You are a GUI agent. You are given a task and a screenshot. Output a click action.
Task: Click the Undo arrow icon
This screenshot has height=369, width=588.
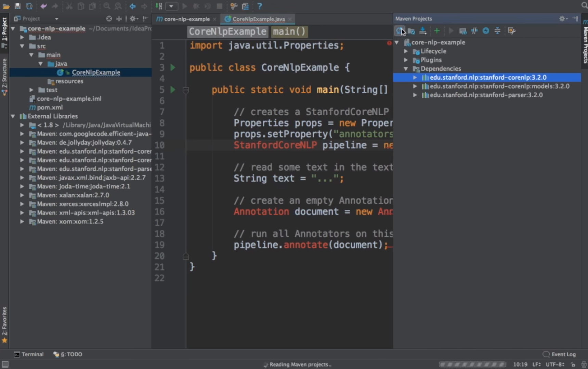click(43, 6)
